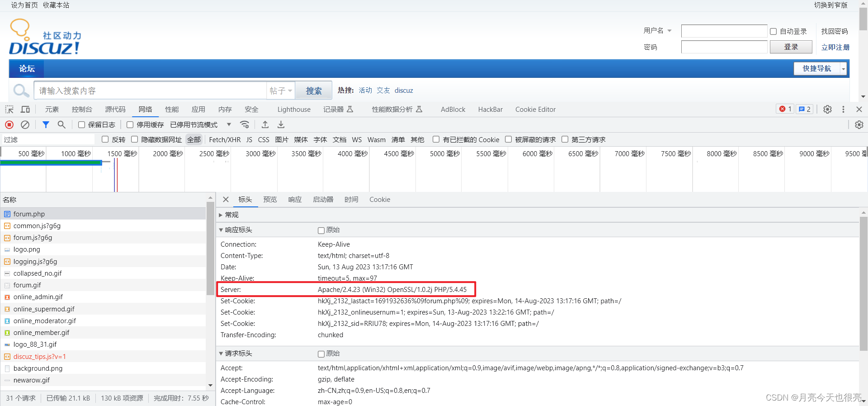
Task: Open network search magnifier icon
Action: pos(61,124)
